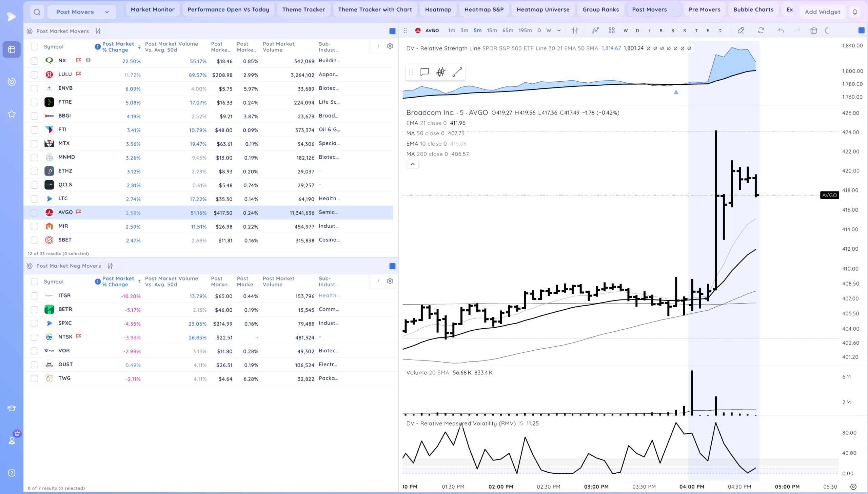Click the search magnifier icon
This screenshot has width=868, height=494.
37,12
